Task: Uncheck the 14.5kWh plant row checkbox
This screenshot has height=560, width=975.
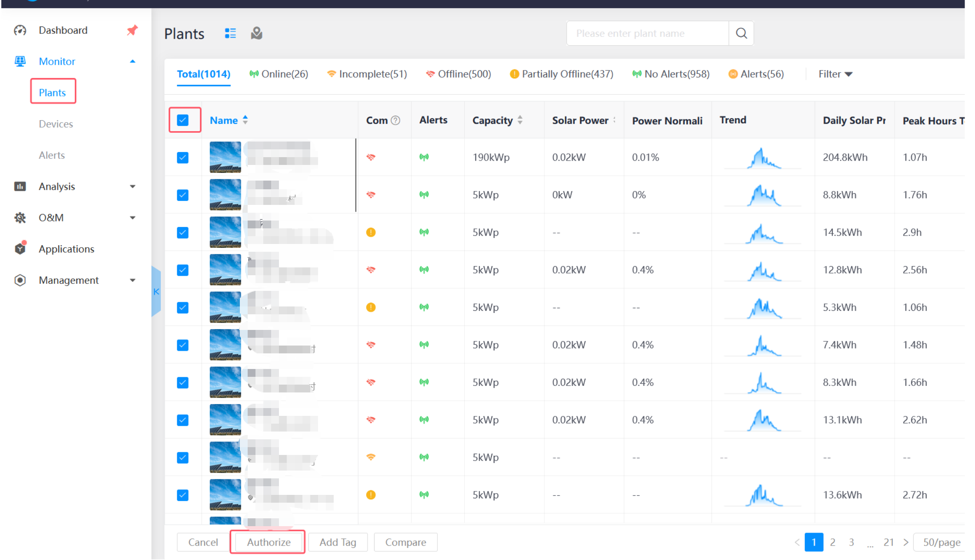Action: (x=183, y=232)
